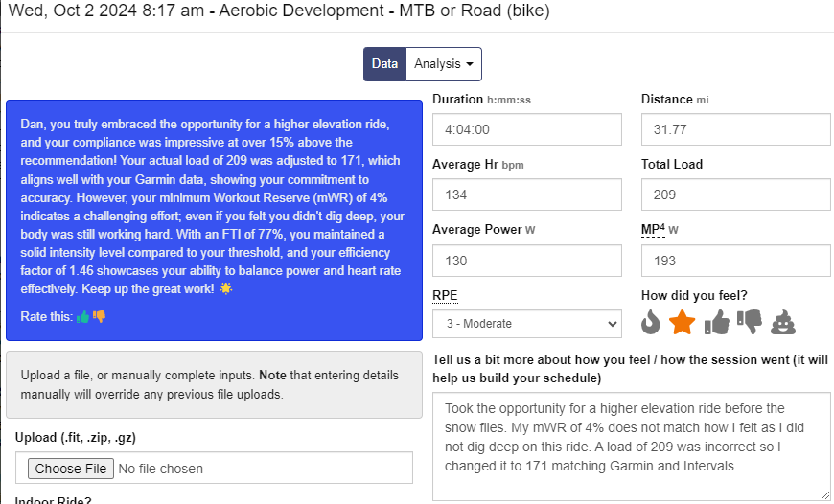
Task: Edit the Average Hr field showing 134
Action: pyautogui.click(x=526, y=195)
